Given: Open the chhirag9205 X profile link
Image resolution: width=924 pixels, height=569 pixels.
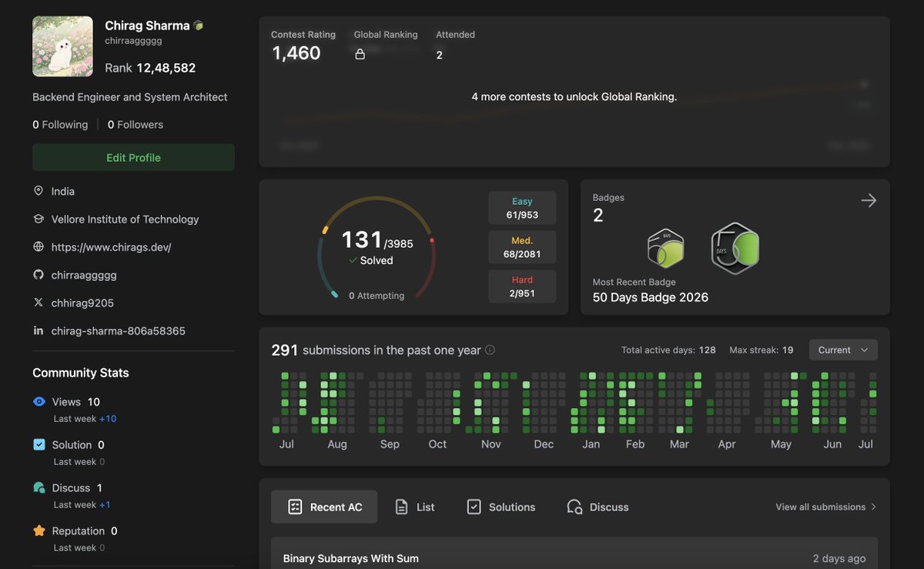Looking at the screenshot, I should [x=82, y=303].
